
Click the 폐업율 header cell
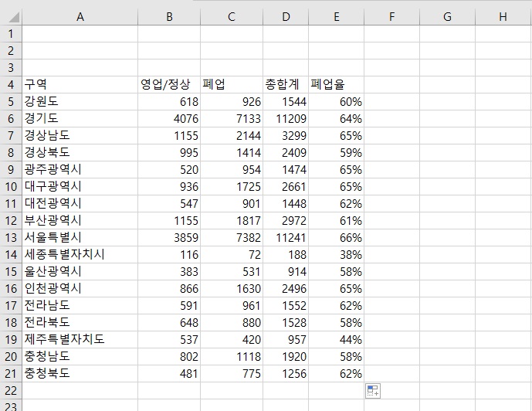coord(336,85)
